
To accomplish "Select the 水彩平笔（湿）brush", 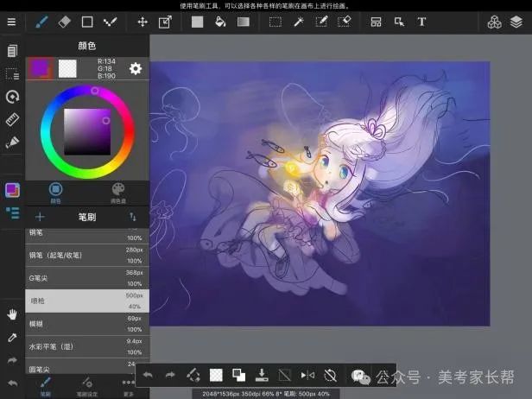I will point(87,346).
